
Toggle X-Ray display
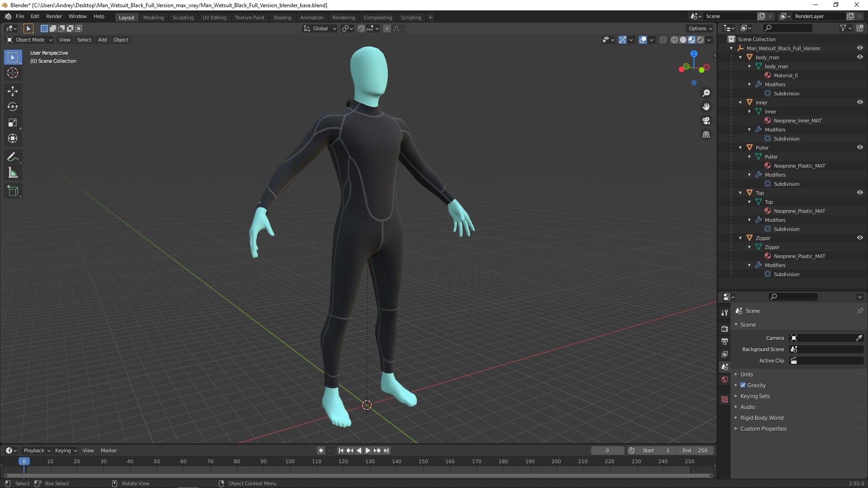point(663,40)
